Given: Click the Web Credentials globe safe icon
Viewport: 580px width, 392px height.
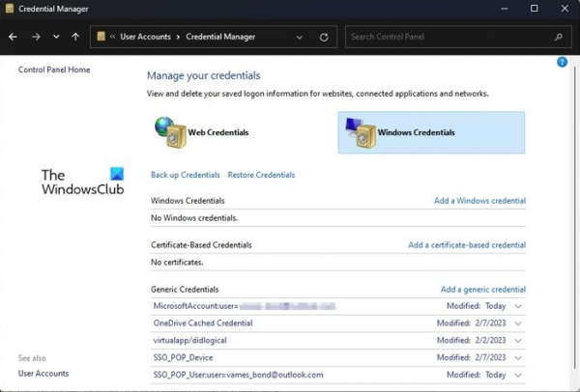Looking at the screenshot, I should (x=170, y=132).
